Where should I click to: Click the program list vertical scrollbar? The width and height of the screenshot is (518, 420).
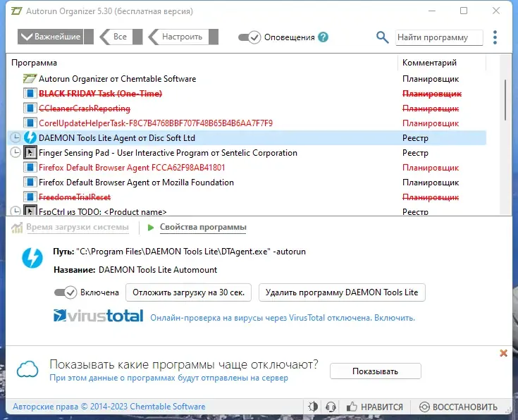click(x=505, y=100)
